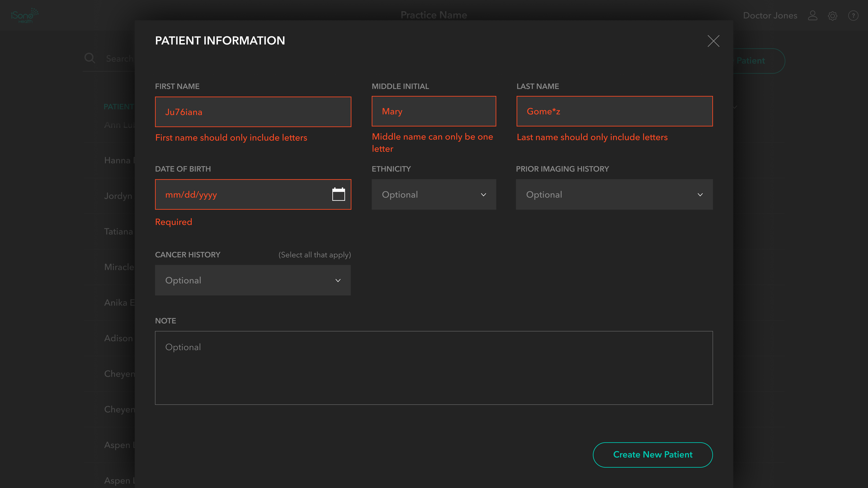Expand the Ethnicity dropdown

pos(433,194)
